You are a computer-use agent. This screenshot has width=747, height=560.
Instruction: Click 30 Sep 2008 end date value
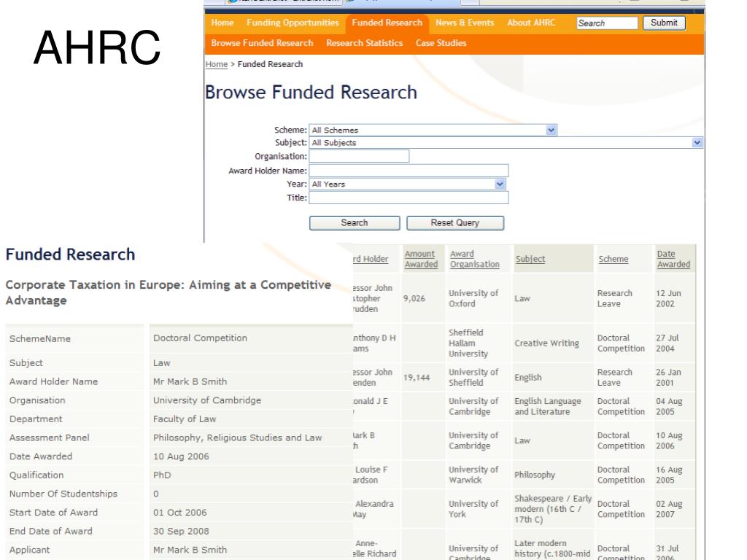(x=181, y=531)
